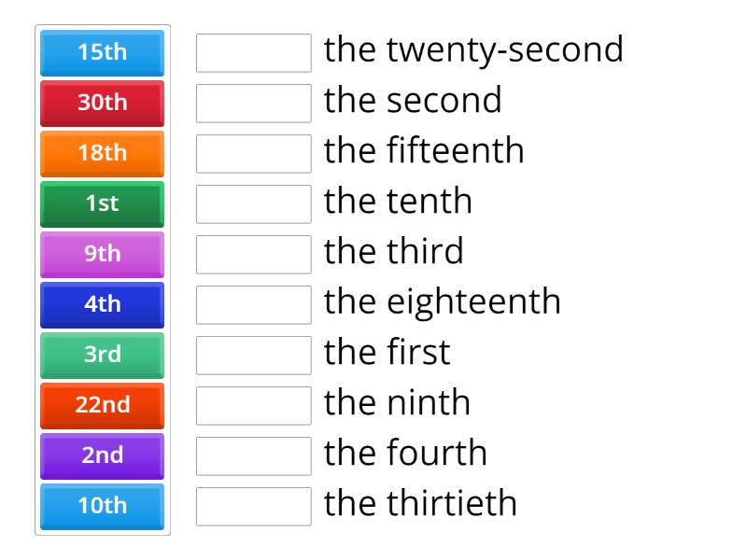The width and height of the screenshot is (747, 560).
Task: Select the pink 9th tile
Action: tap(101, 254)
